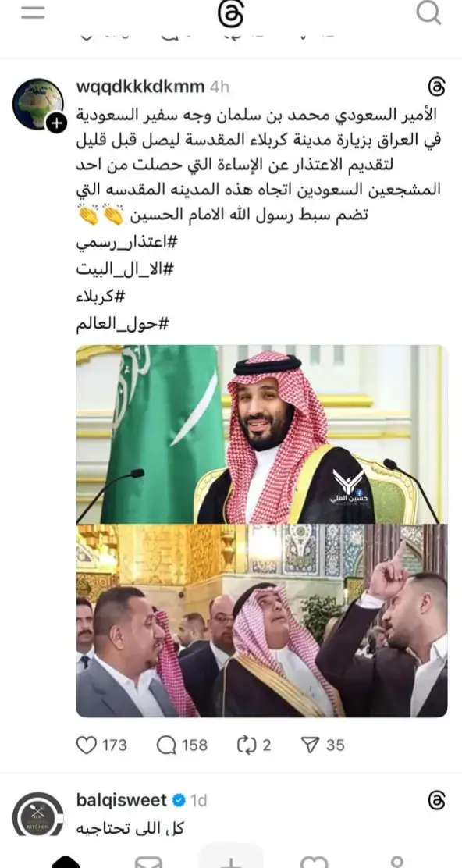Tap Threads badge icon on balqisweet post
The image size is (462, 868).
click(x=437, y=800)
